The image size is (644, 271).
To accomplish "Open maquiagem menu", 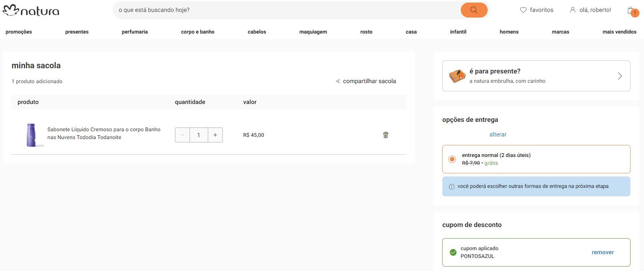I will tap(313, 32).
